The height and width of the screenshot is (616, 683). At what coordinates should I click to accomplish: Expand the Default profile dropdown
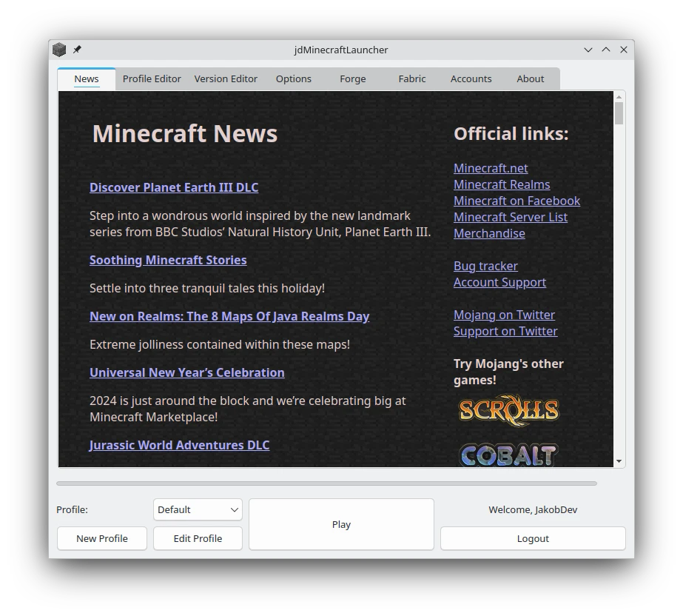198,509
